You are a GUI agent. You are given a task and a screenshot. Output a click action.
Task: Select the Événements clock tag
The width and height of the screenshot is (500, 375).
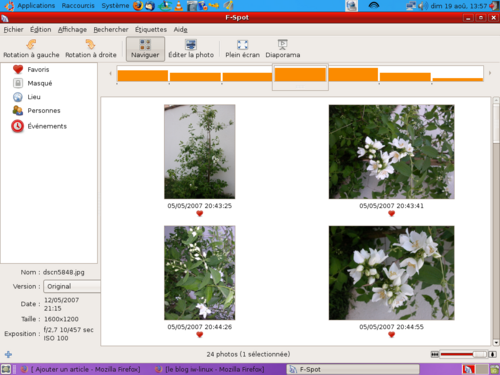click(x=18, y=126)
